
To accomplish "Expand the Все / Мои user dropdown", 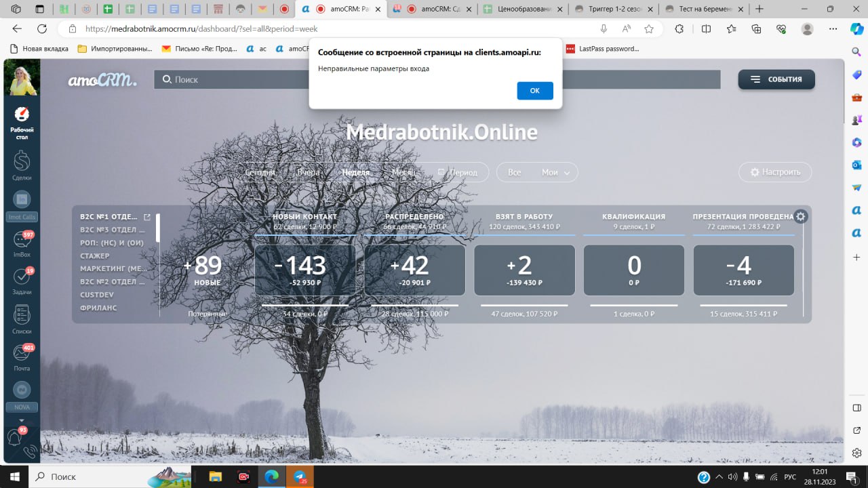I will [537, 172].
